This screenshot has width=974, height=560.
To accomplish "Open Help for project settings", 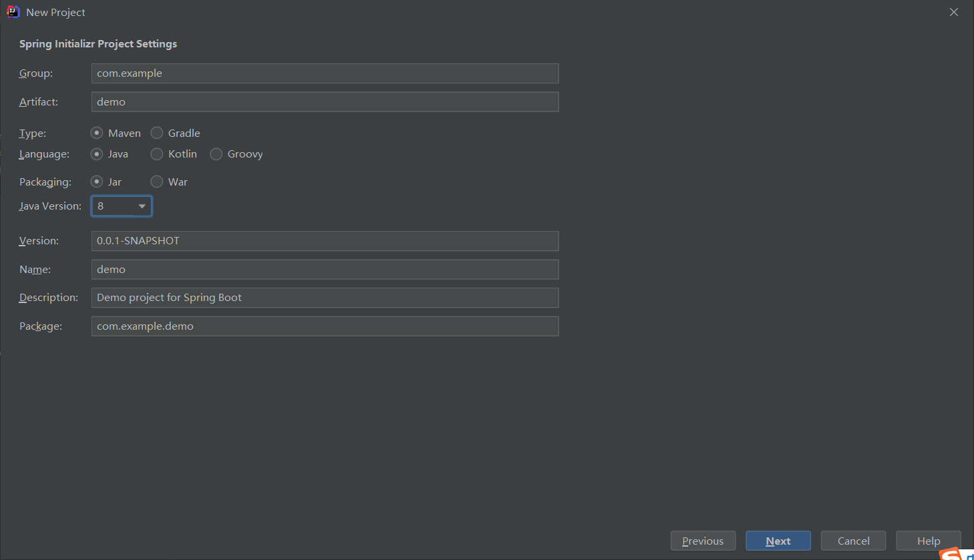I will [929, 541].
